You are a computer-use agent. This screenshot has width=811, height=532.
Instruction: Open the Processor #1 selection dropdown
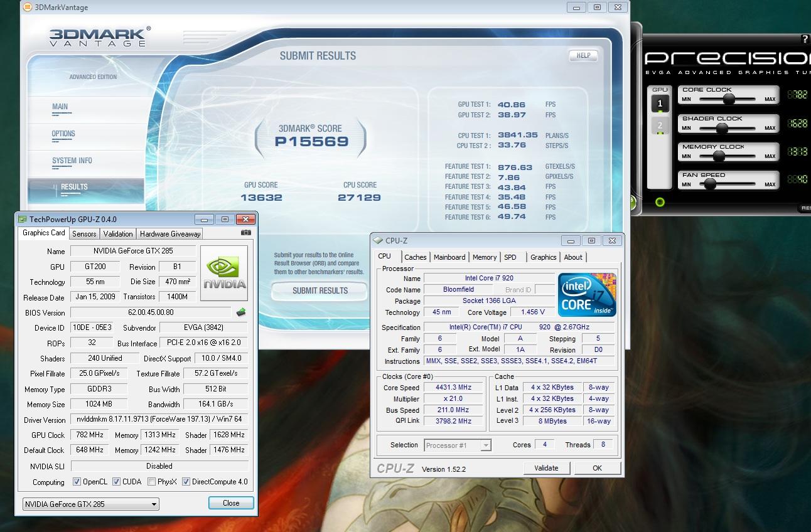click(x=457, y=445)
